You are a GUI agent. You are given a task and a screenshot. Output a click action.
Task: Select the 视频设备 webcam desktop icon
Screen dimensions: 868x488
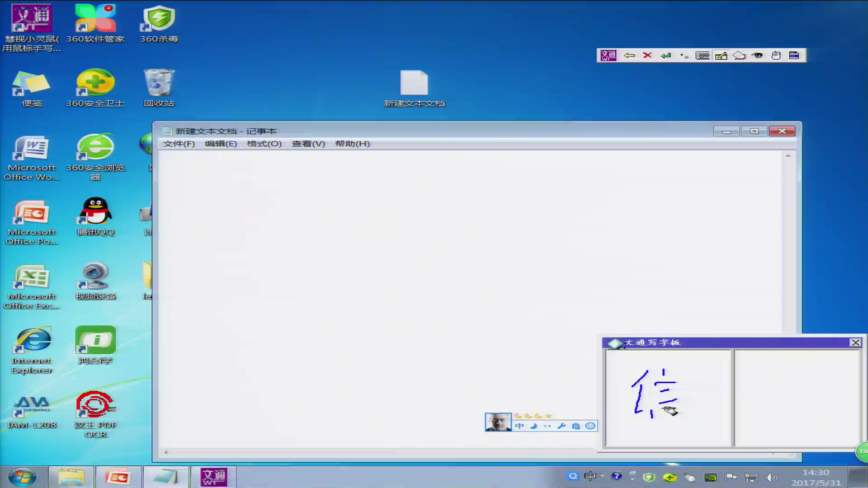(95, 281)
